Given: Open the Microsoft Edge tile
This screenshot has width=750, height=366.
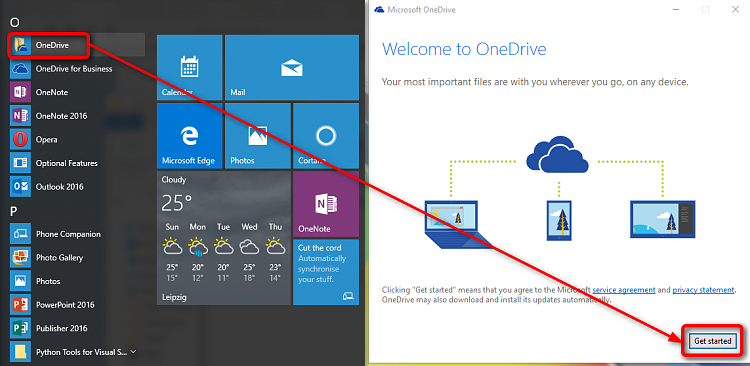Looking at the screenshot, I should coord(189,135).
